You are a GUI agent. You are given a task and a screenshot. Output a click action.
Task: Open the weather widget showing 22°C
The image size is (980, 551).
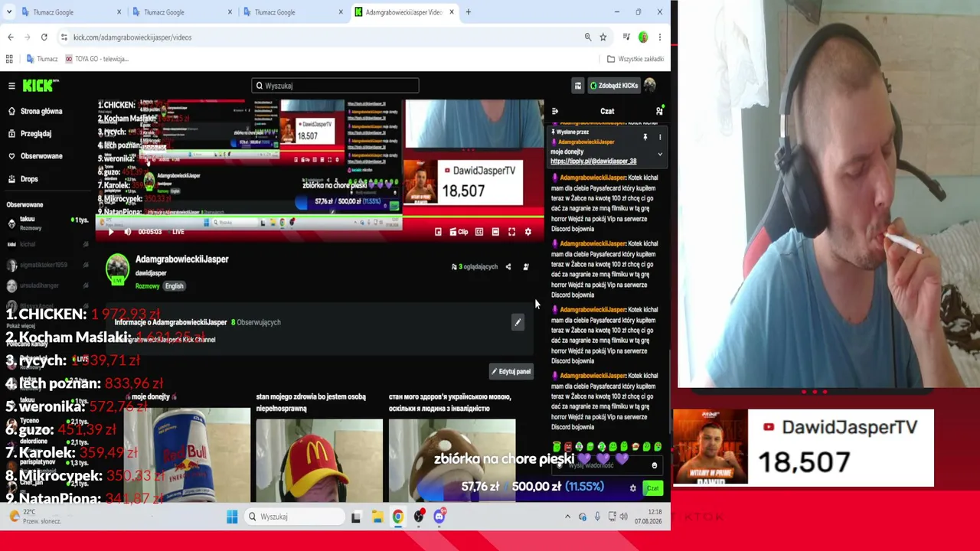point(34,517)
